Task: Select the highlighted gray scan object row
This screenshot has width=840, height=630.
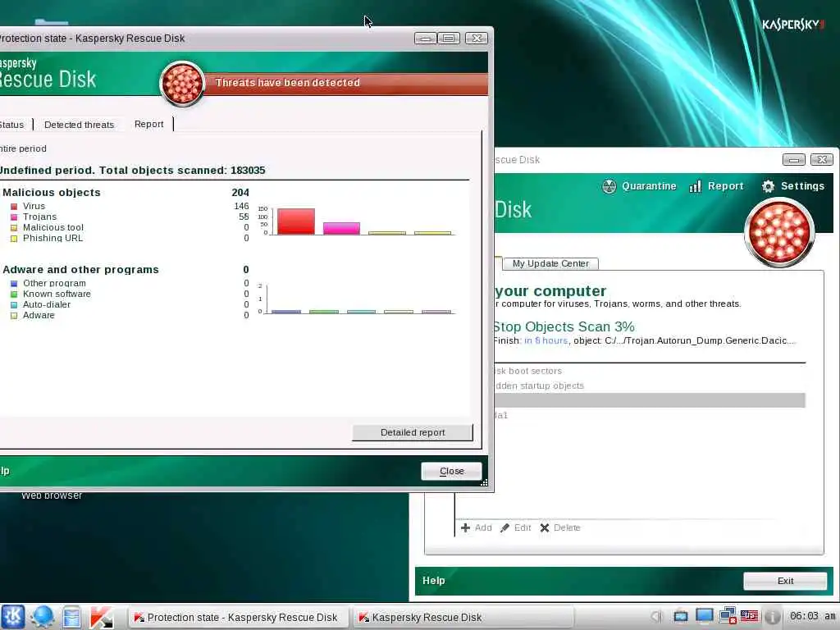Action: tap(649, 400)
